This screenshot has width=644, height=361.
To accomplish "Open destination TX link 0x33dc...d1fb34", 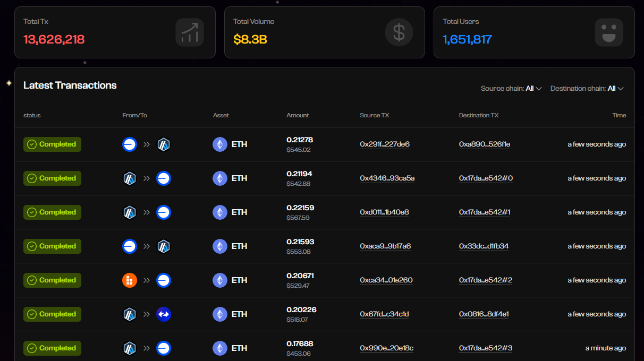I will tap(484, 246).
